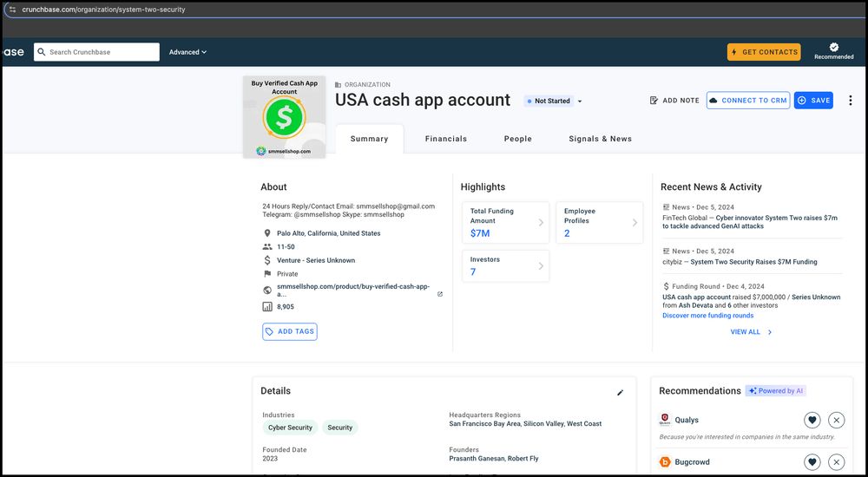Click the location pin icon
The image size is (868, 477).
tap(267, 233)
